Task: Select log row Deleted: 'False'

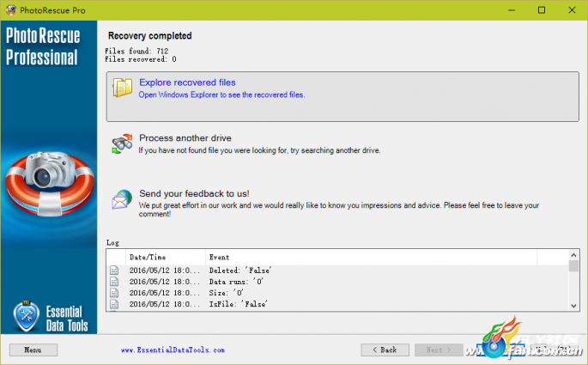Action: [x=337, y=270]
